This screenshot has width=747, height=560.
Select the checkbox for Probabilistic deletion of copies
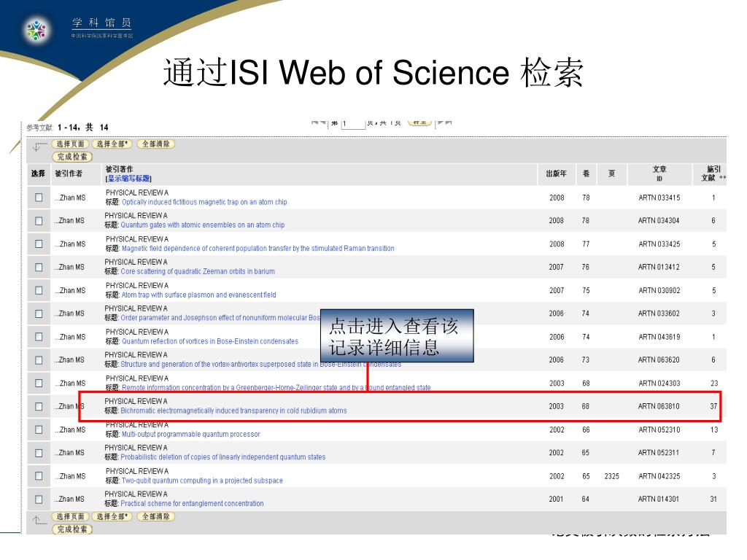(39, 453)
